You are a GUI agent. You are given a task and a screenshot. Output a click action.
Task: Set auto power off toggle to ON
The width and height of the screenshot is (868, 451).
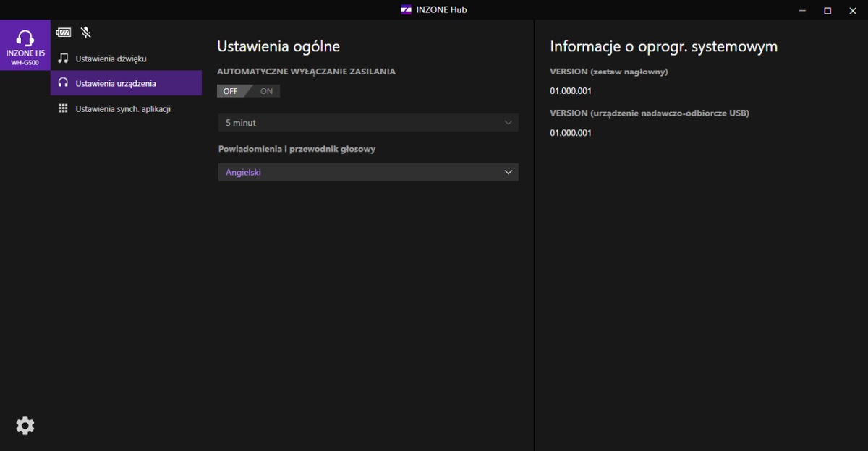pos(266,91)
